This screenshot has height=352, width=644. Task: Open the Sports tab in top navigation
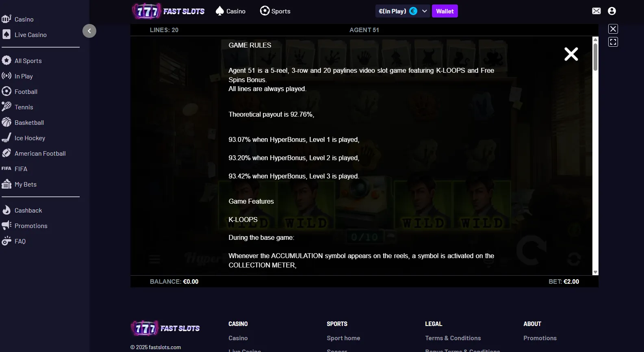click(275, 11)
